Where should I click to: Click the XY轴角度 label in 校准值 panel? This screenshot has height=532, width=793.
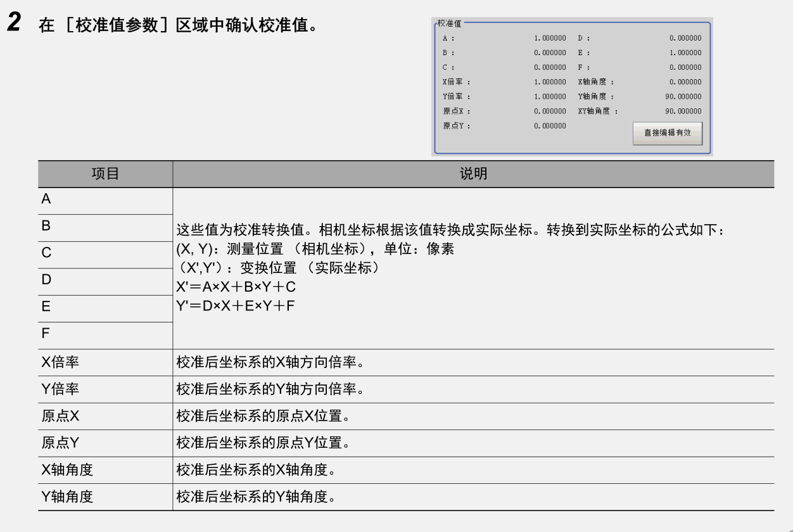point(597,111)
